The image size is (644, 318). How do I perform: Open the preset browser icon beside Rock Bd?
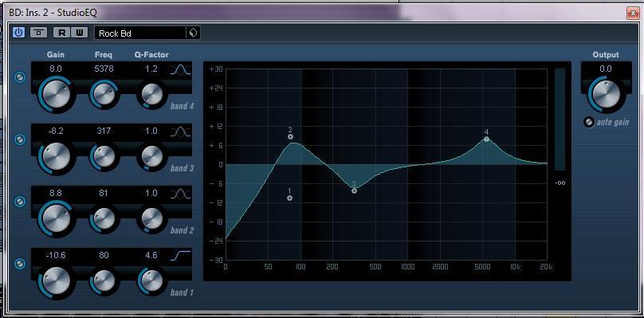(193, 33)
